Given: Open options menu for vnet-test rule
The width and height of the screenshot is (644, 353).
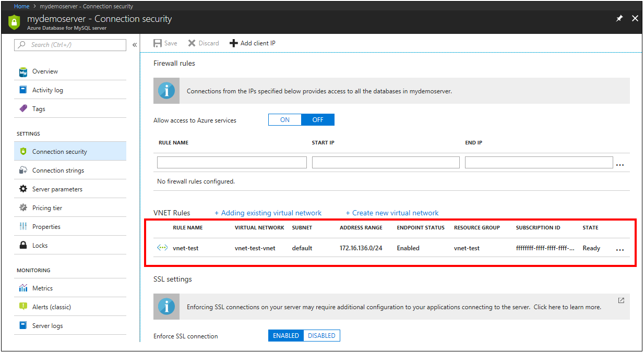Looking at the screenshot, I should [620, 250].
